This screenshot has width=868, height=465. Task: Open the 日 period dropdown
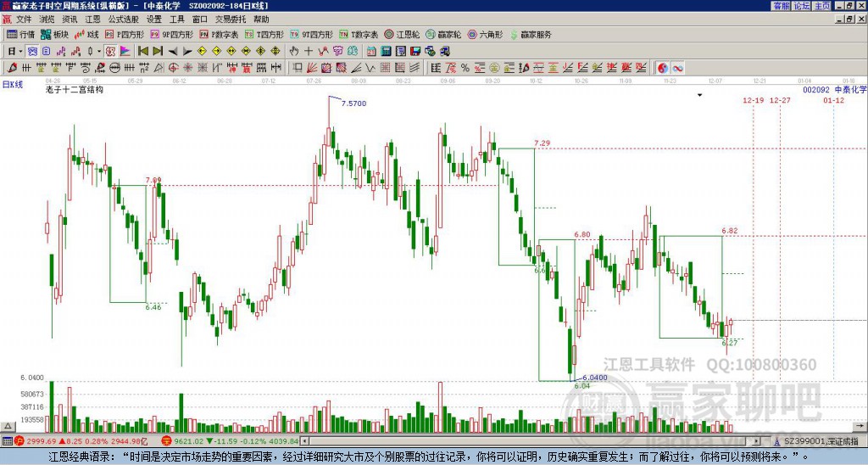click(x=14, y=52)
